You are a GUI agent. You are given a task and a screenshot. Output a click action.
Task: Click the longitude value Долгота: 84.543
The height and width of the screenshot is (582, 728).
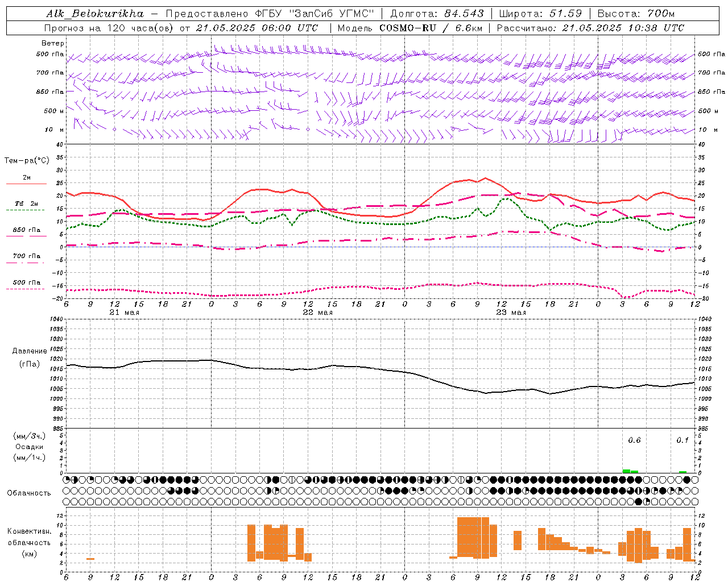tap(437, 14)
